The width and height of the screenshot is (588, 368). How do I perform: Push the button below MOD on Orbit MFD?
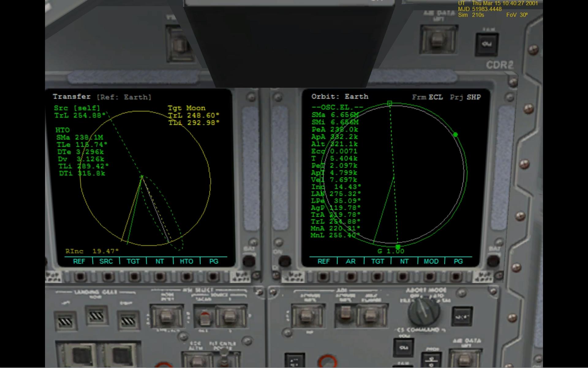430,277
